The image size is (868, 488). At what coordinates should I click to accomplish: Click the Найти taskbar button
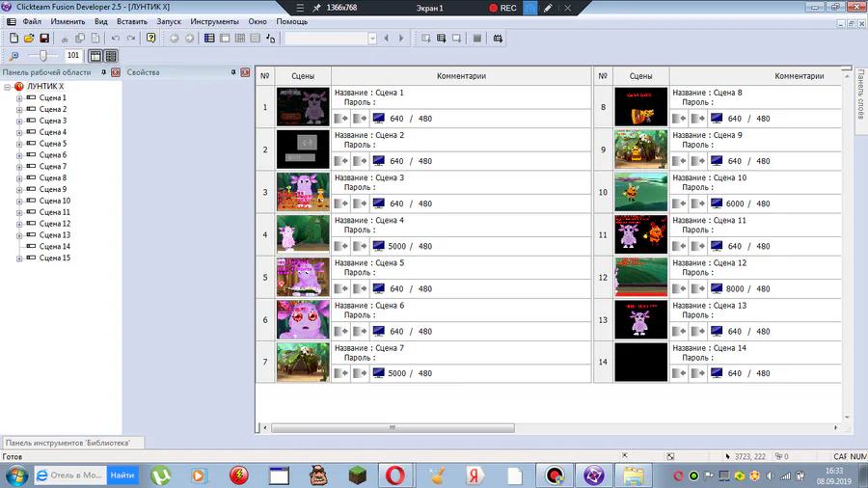[122, 475]
